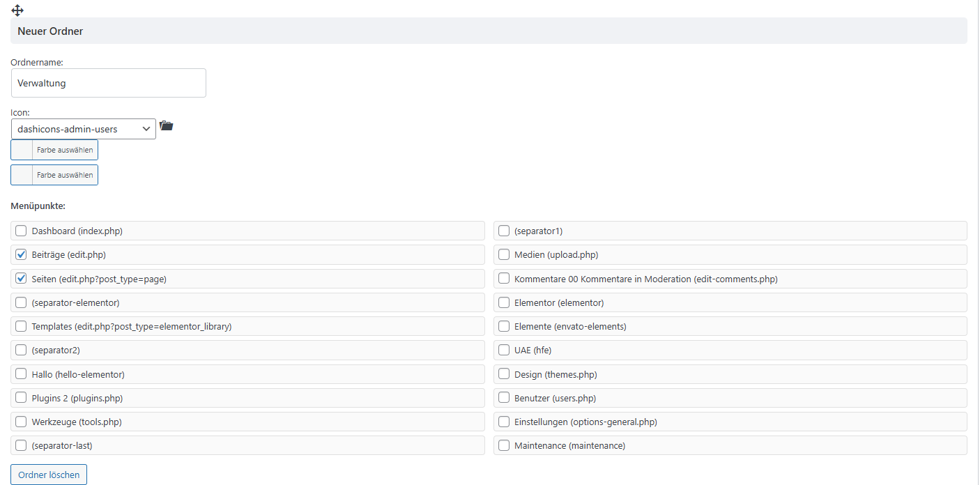The image size is (980, 485).
Task: Enable the Maintenance (maintenance) checkbox
Action: click(504, 445)
